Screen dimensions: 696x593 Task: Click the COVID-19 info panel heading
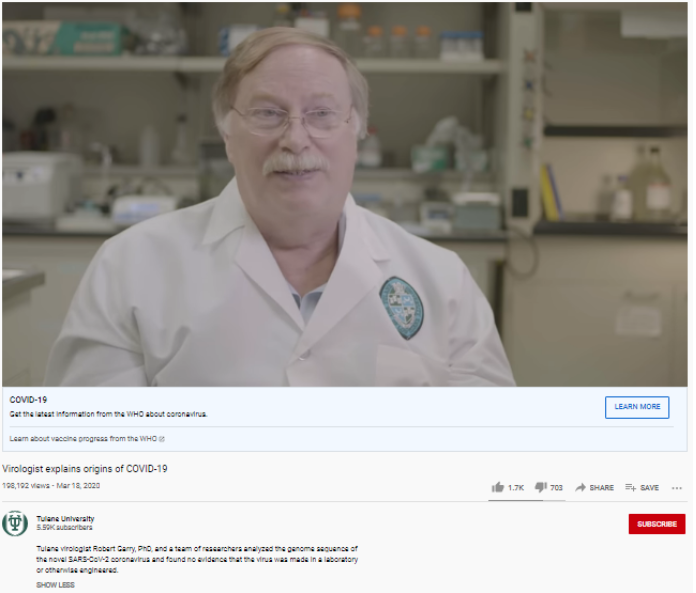tap(28, 400)
